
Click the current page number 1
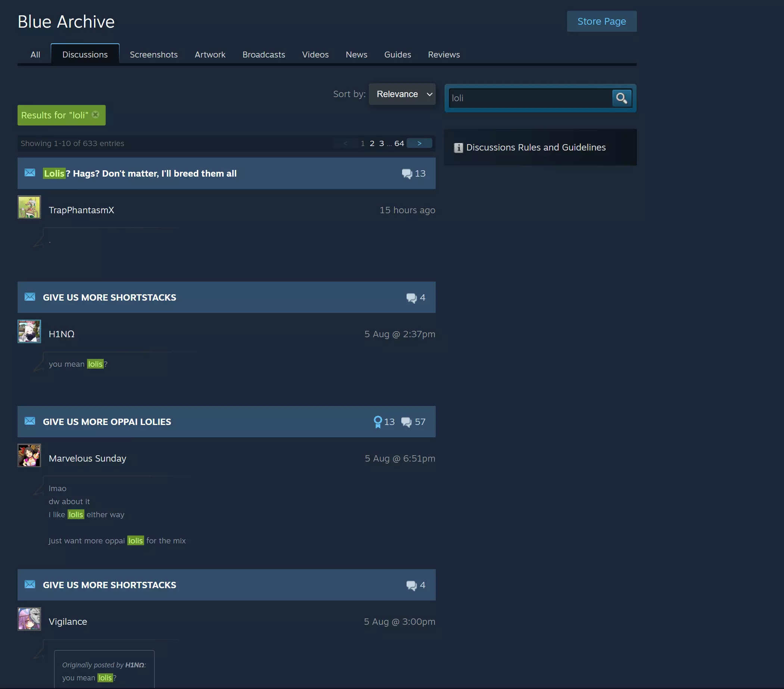pos(363,143)
